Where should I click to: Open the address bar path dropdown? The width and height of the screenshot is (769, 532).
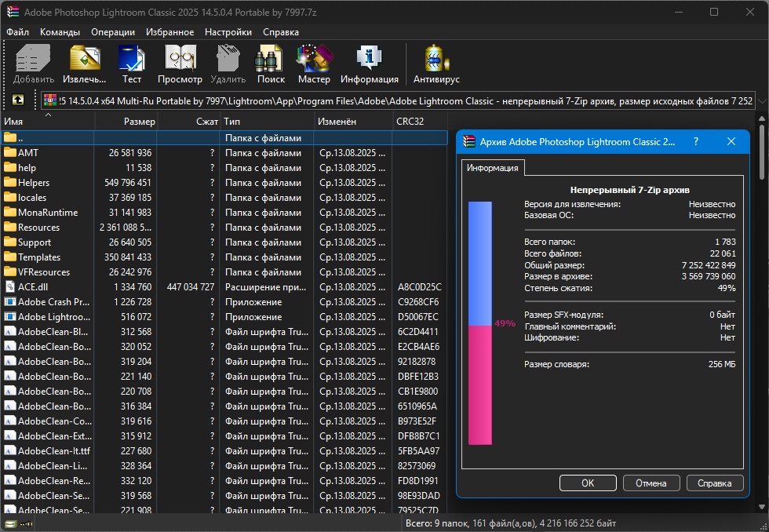pos(762,101)
